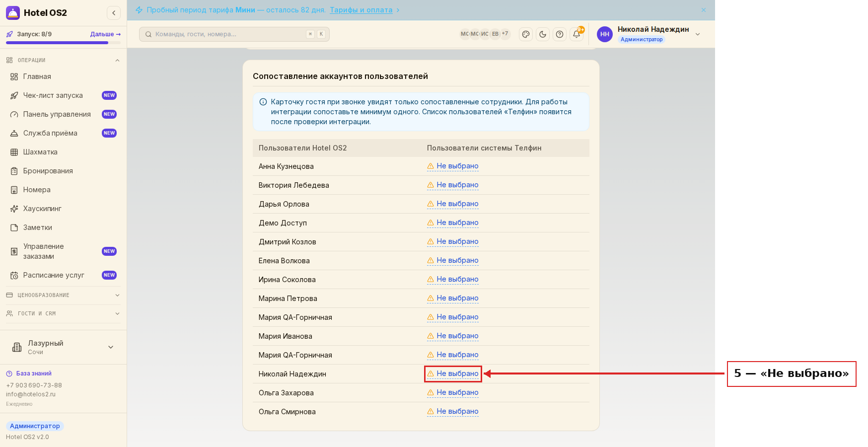Screen dimensions: 868x447
Task: Toggle dark mode moon icon
Action: pos(543,34)
